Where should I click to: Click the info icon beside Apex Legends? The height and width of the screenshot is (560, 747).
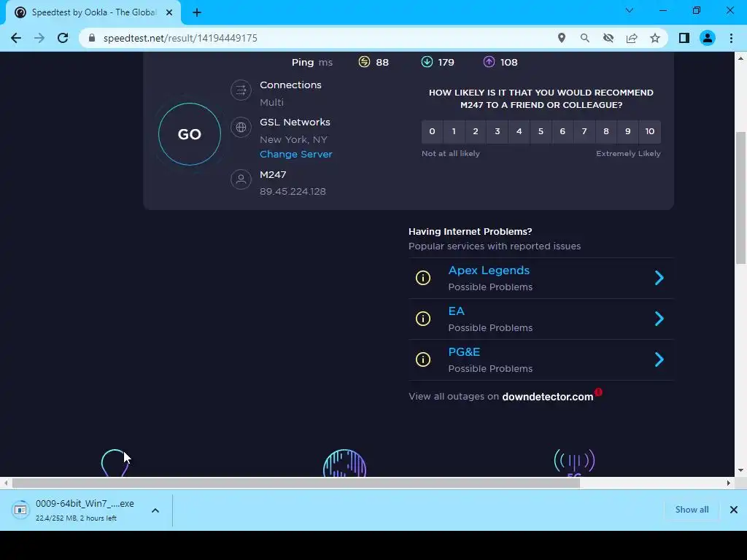(423, 278)
